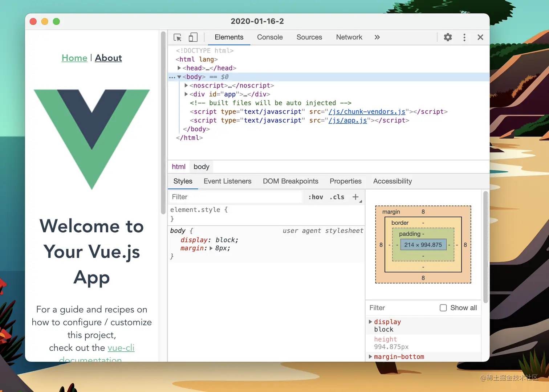Focus the Styles filter field
Viewport: 549px width, 392px height.
(236, 197)
